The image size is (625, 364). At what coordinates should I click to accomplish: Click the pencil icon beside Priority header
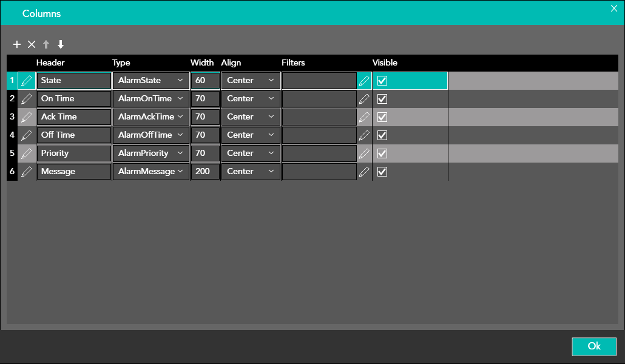coord(26,153)
